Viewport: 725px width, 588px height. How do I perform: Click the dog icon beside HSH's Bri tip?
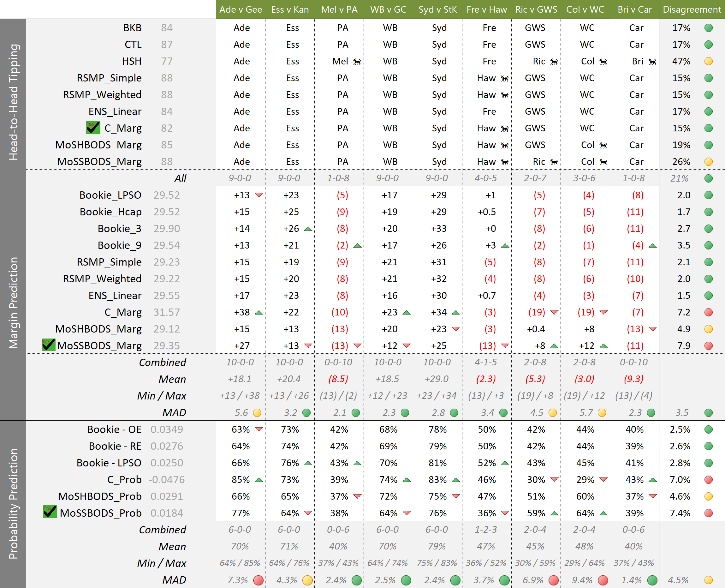tap(652, 62)
